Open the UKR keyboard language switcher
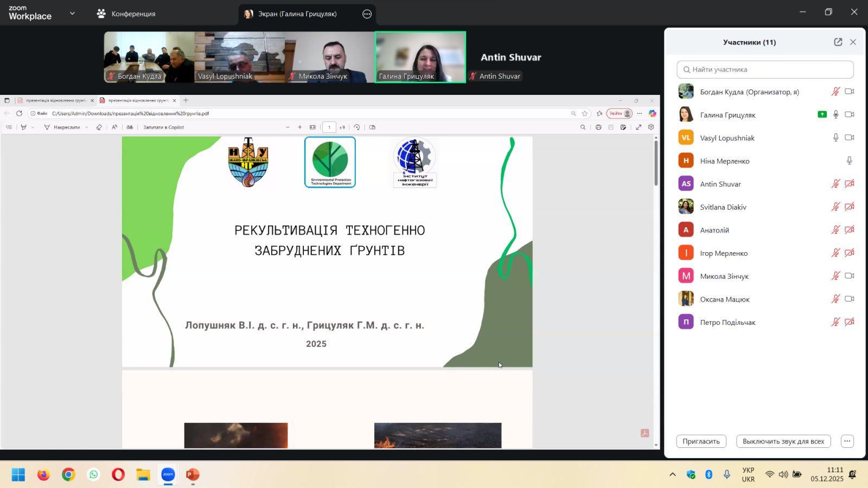This screenshot has width=868, height=488. pos(748,474)
